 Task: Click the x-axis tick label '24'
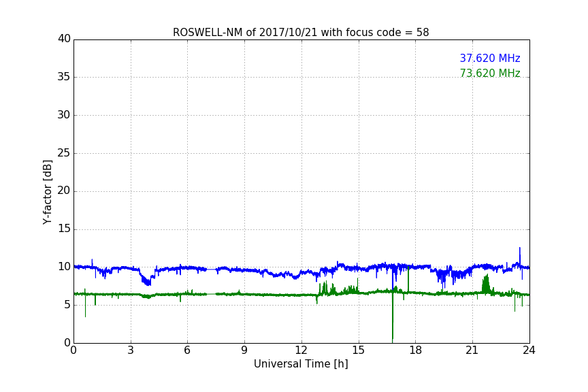coord(529,350)
